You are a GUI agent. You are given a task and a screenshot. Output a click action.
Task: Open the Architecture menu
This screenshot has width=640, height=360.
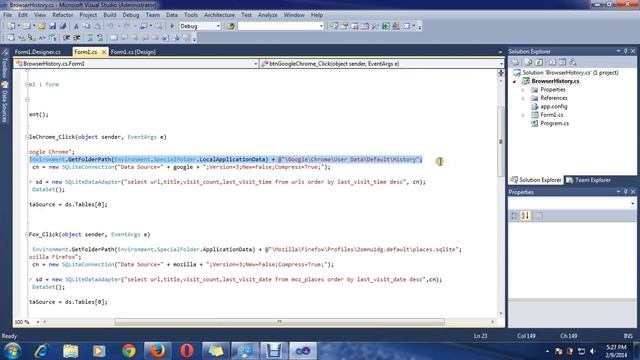pos(219,15)
